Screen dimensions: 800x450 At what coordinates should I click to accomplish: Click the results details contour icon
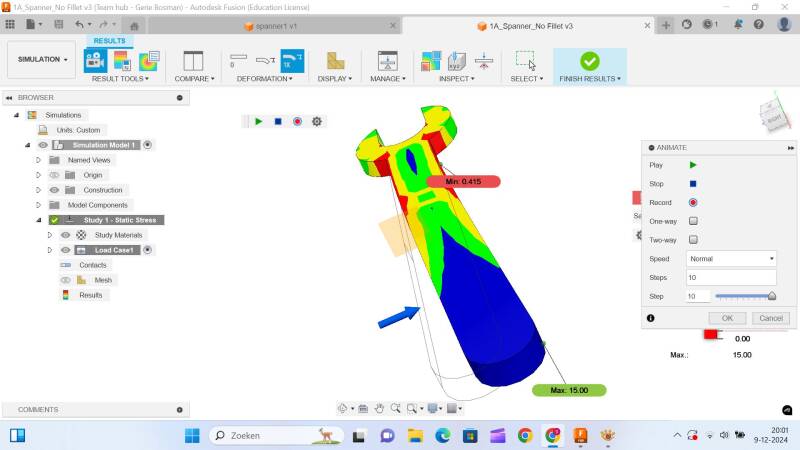[x=149, y=61]
